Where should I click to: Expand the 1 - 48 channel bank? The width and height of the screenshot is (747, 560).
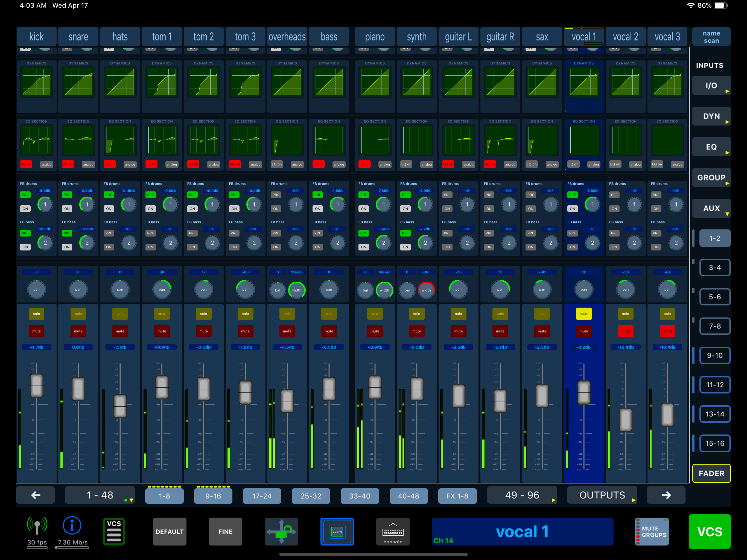100,495
